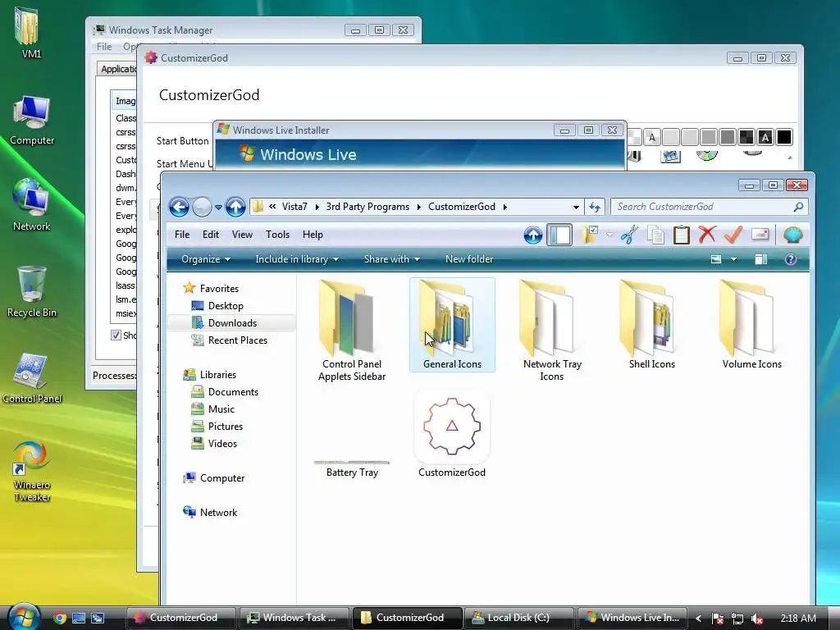
Task: Select Music library
Action: pos(221,409)
